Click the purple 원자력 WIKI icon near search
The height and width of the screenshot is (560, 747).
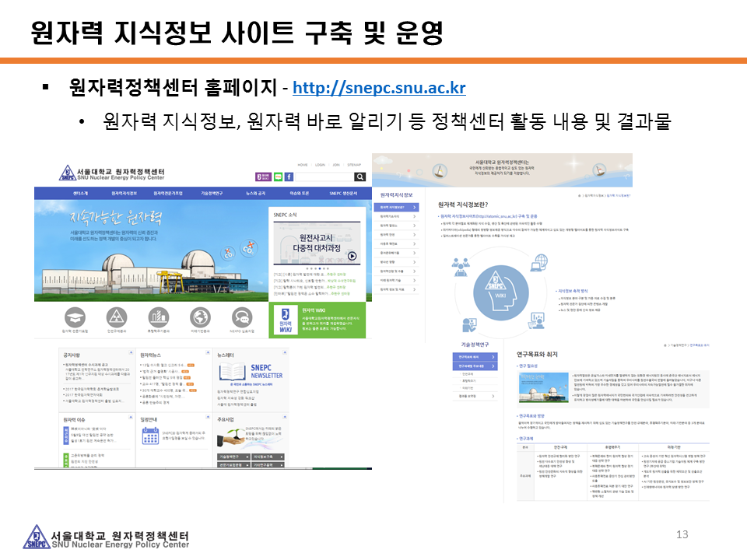(264, 177)
